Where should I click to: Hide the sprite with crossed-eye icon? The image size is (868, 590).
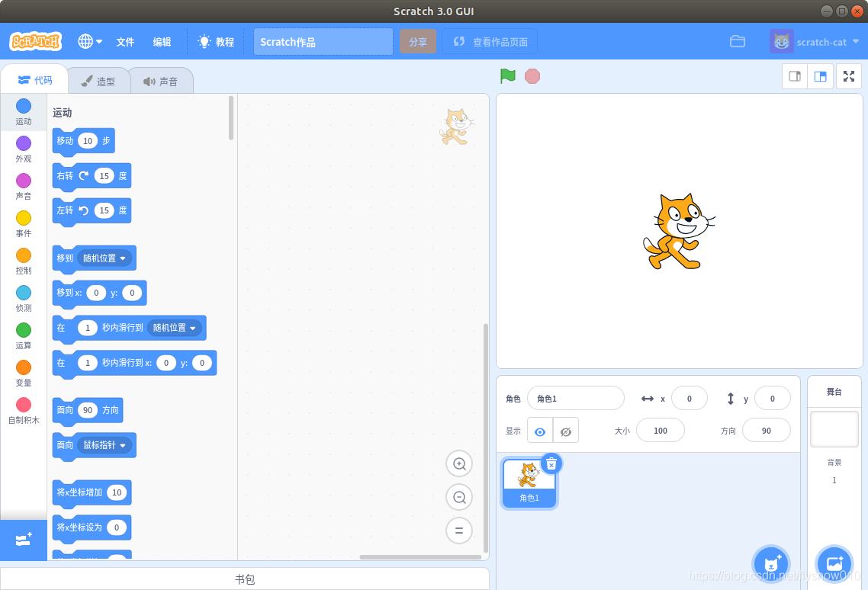click(566, 431)
